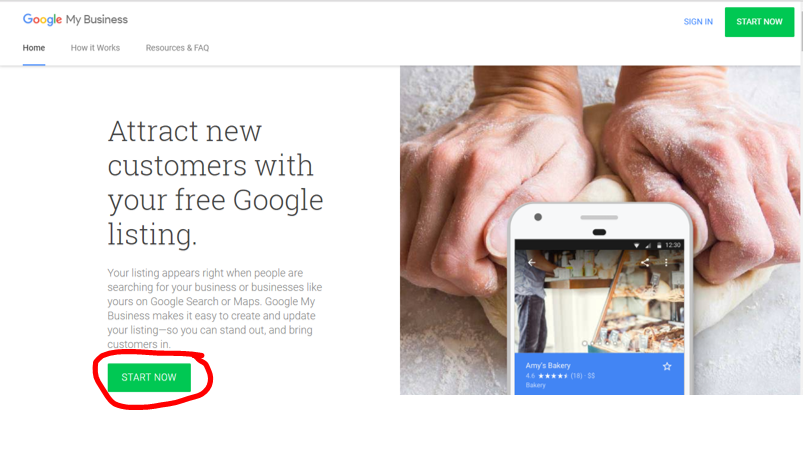The height and width of the screenshot is (451, 803).
Task: Click the SIGN IN link
Action: 698,22
